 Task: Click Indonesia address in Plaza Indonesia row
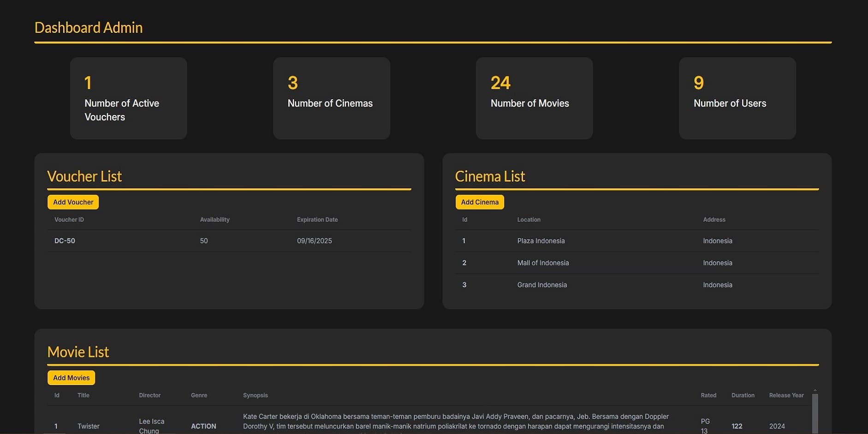tap(718, 241)
